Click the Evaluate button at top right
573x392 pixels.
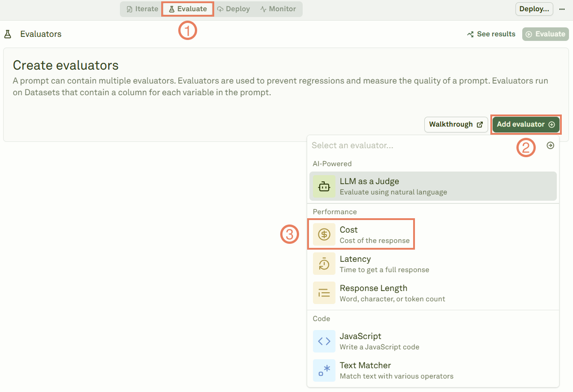(x=545, y=34)
